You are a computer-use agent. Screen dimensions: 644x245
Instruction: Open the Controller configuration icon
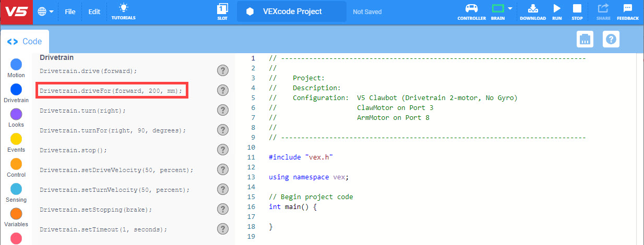point(471,8)
